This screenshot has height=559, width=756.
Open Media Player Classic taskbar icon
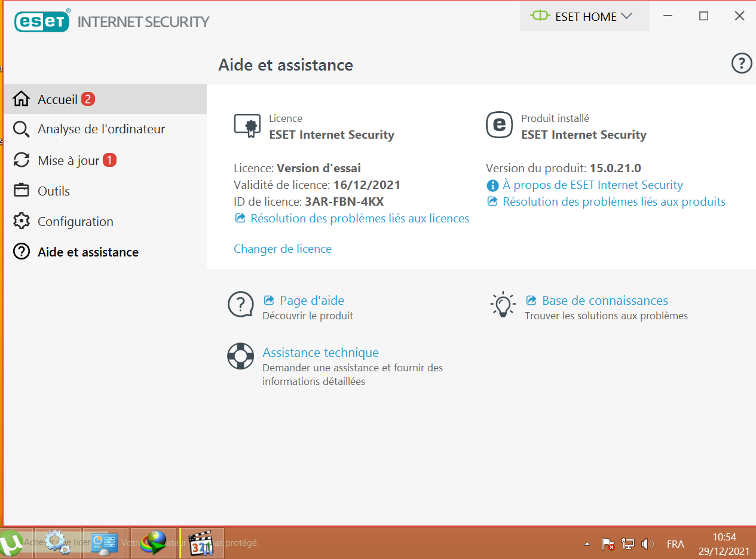coord(201,543)
